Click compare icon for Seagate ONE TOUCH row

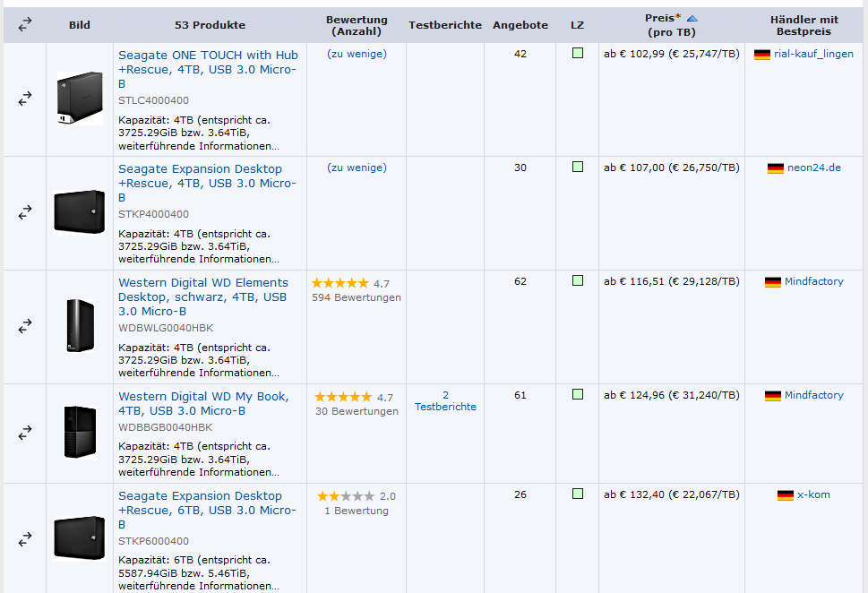click(x=25, y=99)
